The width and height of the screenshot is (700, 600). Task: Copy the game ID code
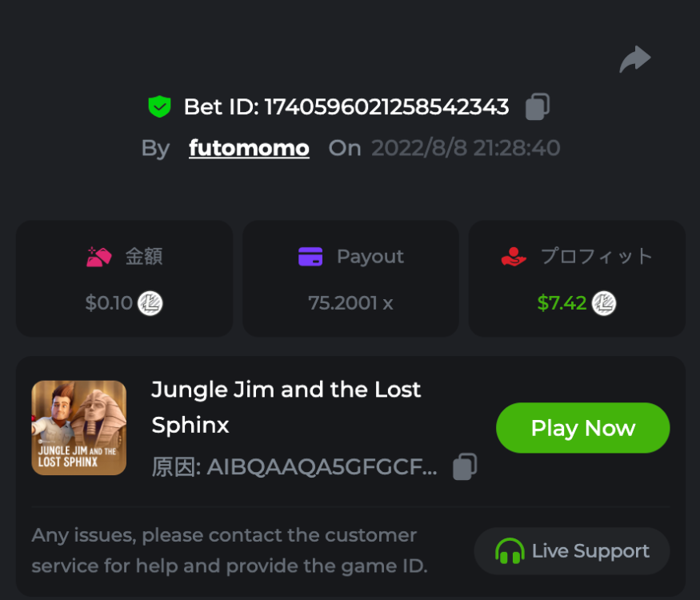tap(465, 467)
